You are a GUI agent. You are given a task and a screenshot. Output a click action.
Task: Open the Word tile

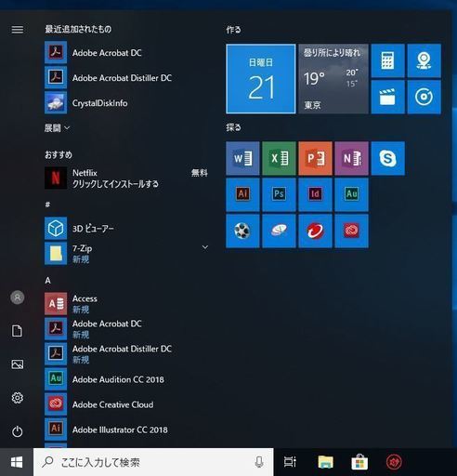(x=242, y=159)
